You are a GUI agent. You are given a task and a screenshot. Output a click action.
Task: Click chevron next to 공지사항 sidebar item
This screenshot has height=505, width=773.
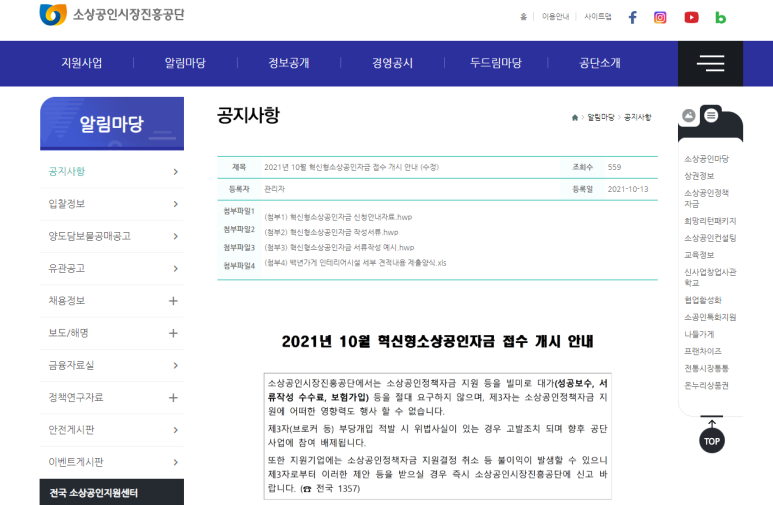pos(176,172)
